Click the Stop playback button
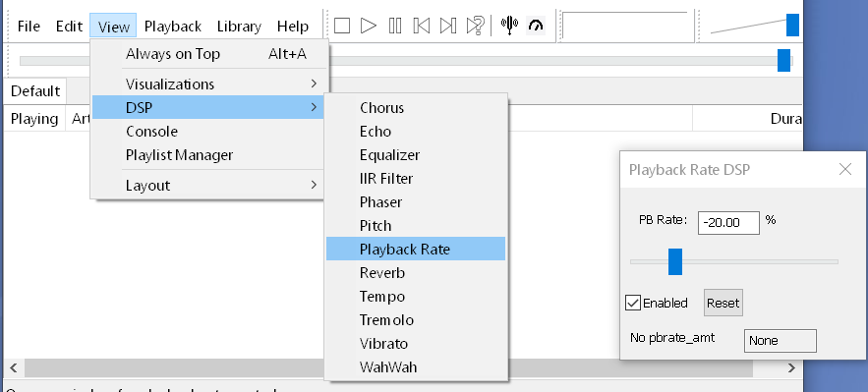Screen dimensions: 868x392 342,26
